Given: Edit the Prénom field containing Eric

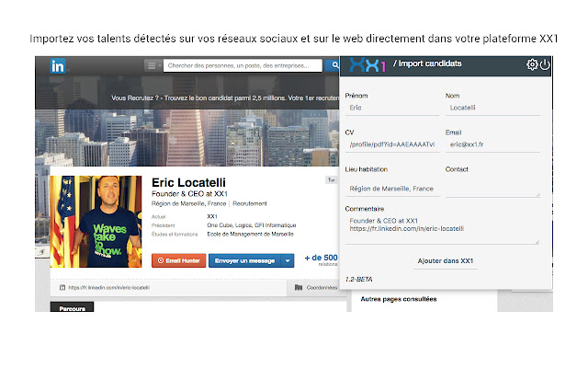Looking at the screenshot, I should click(x=392, y=108).
